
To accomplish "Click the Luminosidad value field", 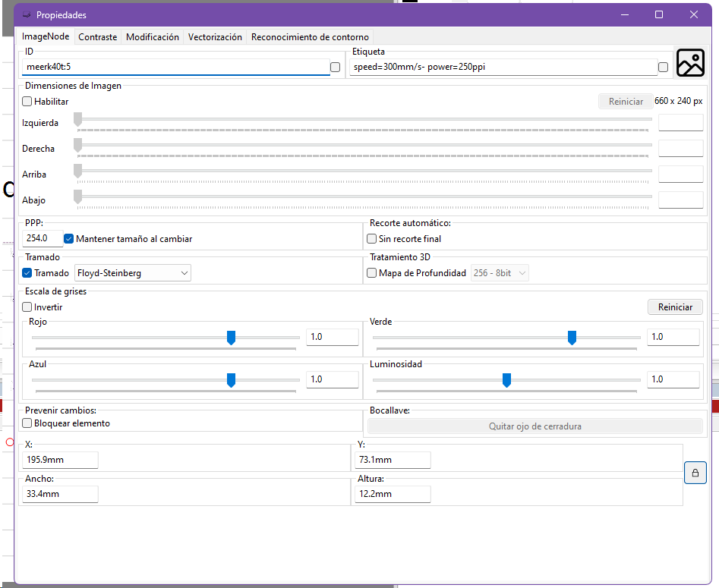I will (x=673, y=379).
